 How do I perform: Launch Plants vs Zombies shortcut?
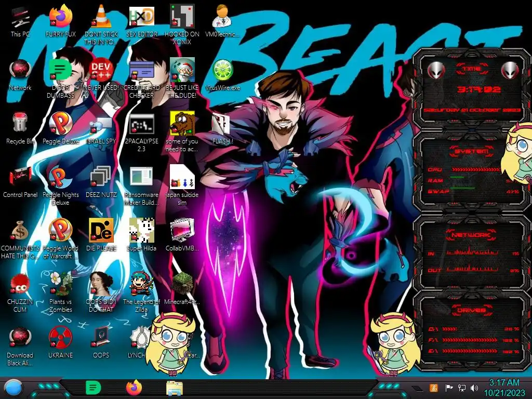[60, 283]
